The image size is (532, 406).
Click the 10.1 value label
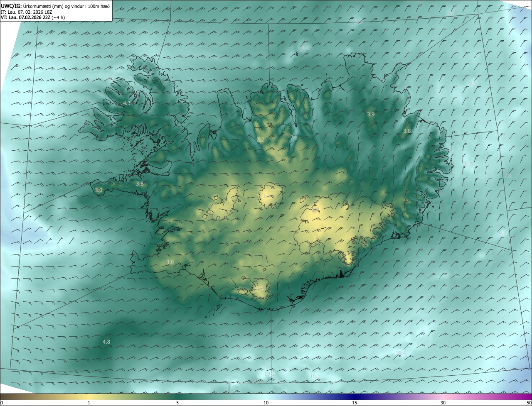(315, 376)
